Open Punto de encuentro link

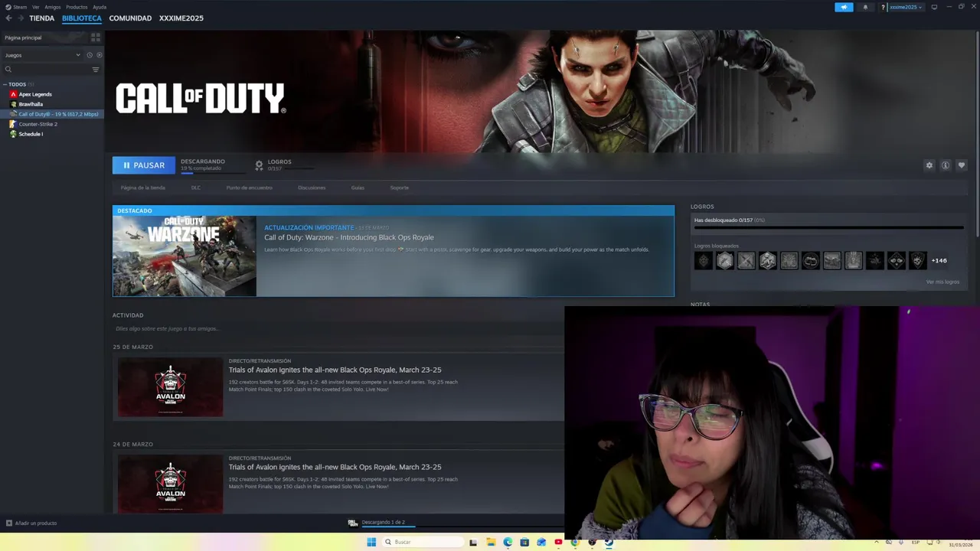[249, 187]
